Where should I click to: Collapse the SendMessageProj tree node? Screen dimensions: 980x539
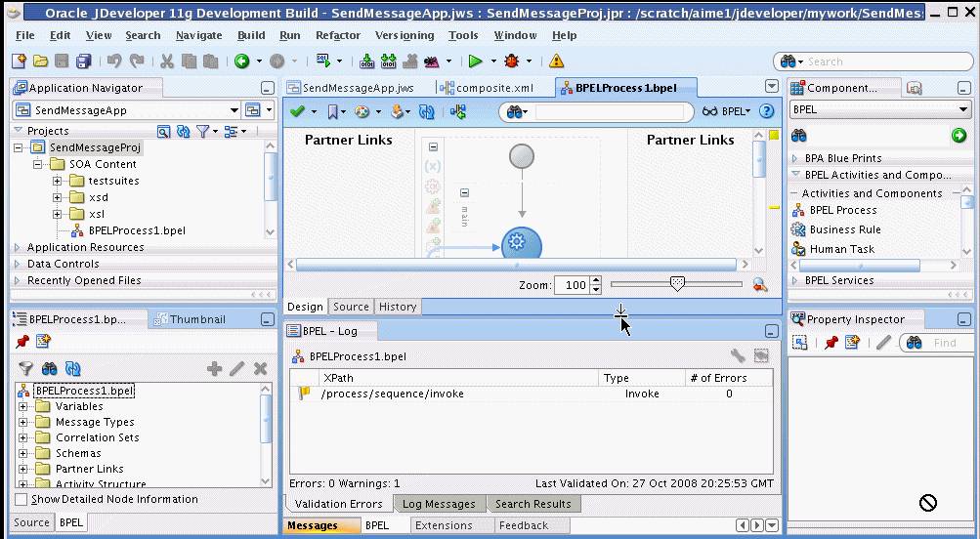tap(19, 147)
